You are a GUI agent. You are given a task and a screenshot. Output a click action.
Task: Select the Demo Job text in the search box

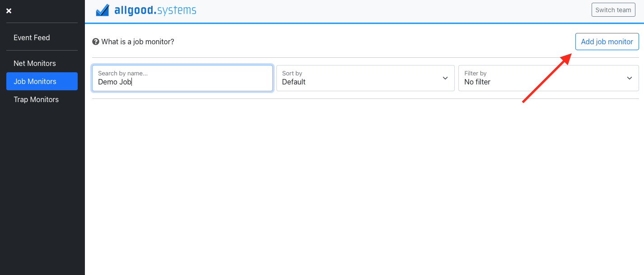tap(115, 82)
